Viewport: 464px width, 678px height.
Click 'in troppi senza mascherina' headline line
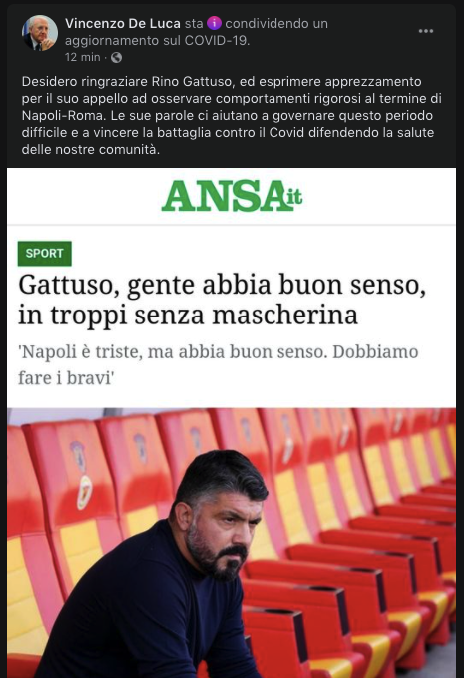click(188, 316)
